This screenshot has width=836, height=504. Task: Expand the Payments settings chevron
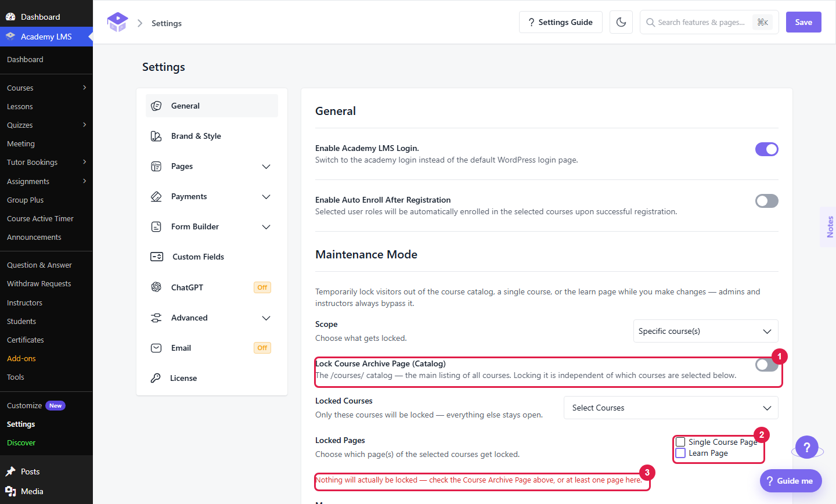(266, 197)
